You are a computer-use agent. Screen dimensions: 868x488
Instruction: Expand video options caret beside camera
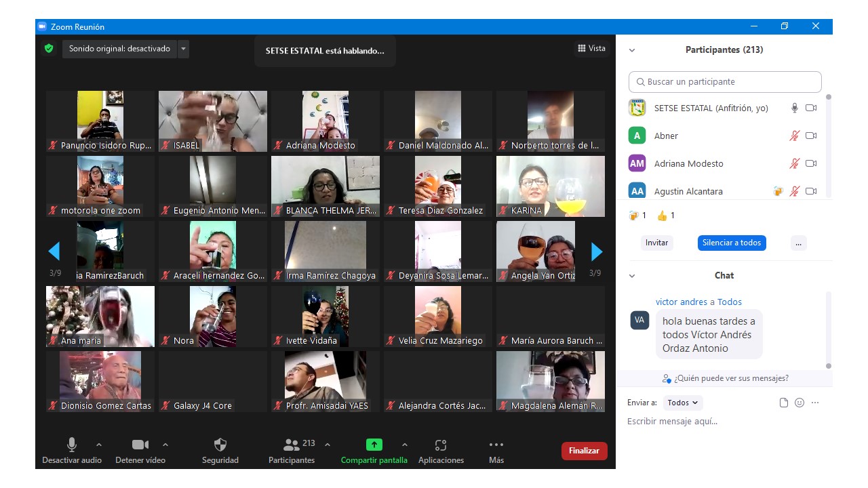165,445
